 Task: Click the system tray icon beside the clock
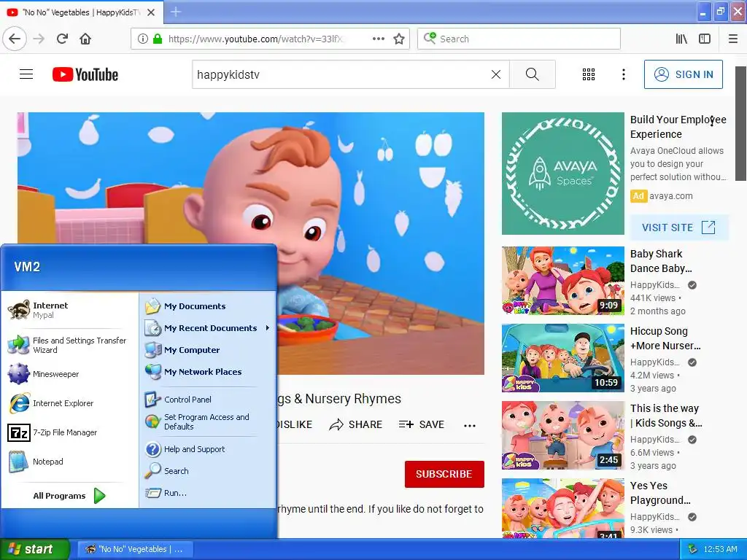click(693, 549)
